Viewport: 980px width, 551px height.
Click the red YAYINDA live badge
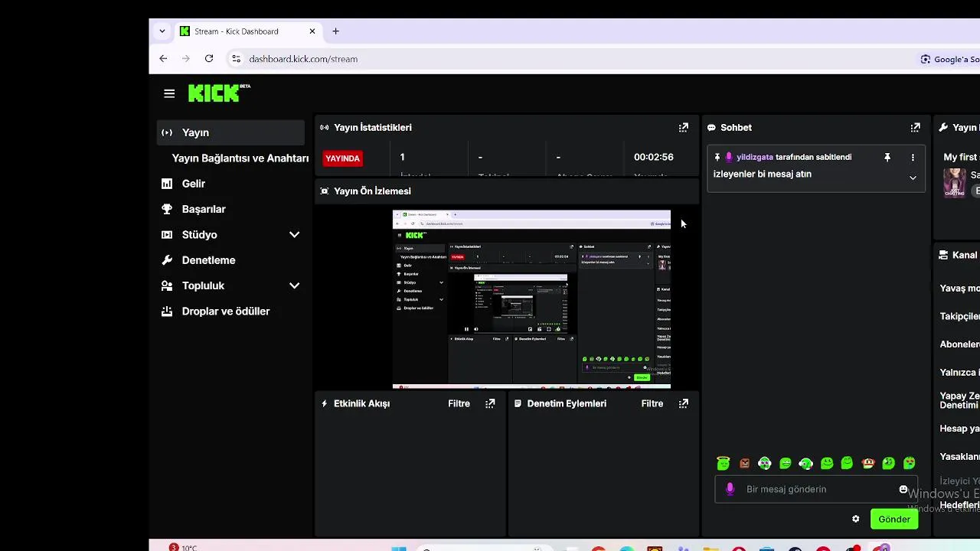pos(342,158)
